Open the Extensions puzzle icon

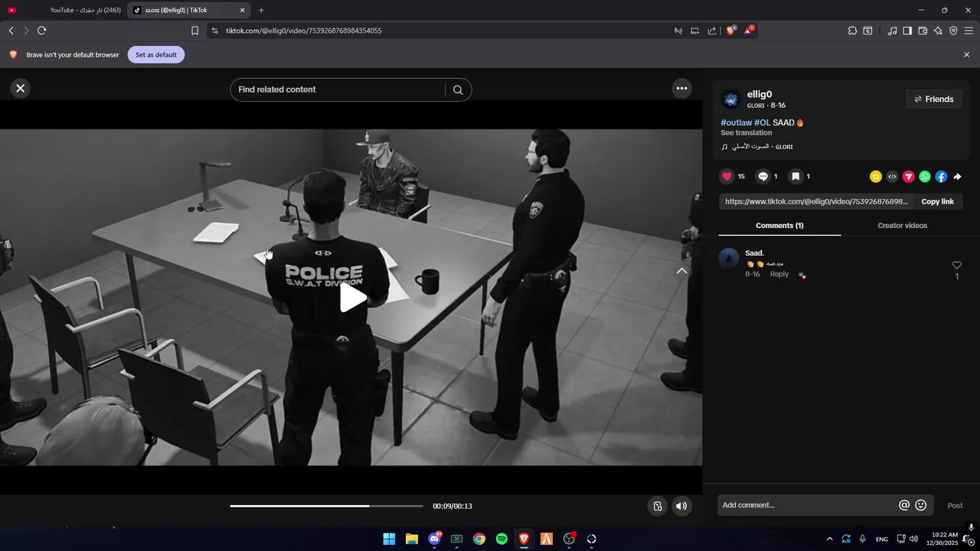click(x=852, y=31)
